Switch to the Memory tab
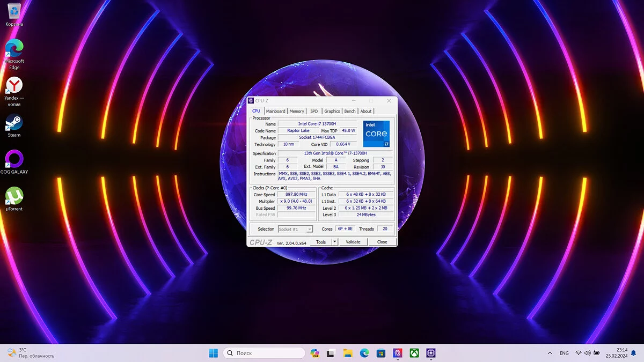 (x=297, y=111)
